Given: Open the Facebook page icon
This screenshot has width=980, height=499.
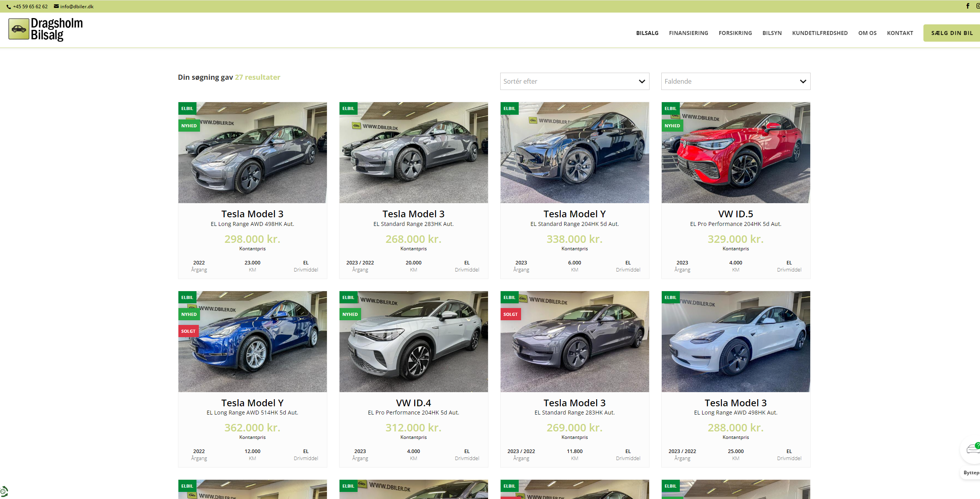Looking at the screenshot, I should point(968,6).
